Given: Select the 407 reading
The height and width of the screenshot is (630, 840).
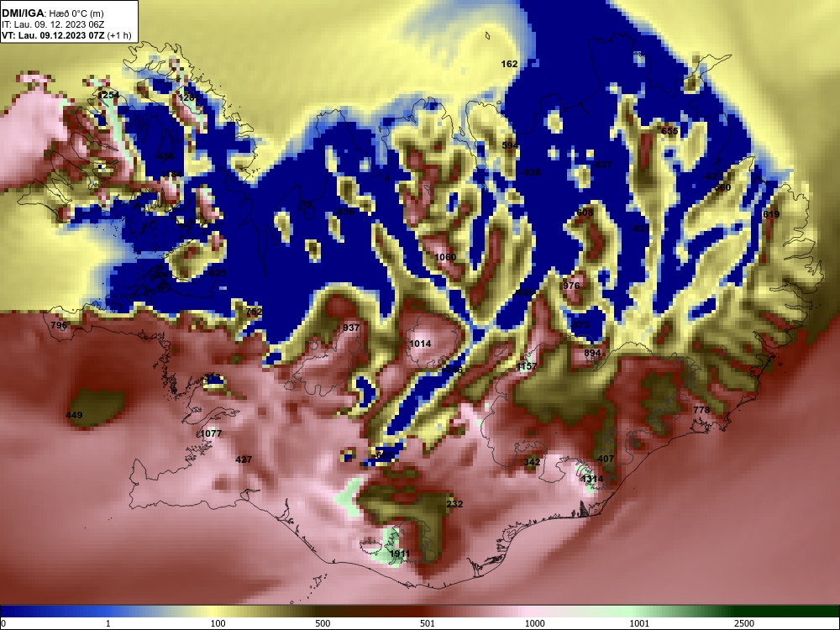Looking at the screenshot, I should (x=606, y=459).
